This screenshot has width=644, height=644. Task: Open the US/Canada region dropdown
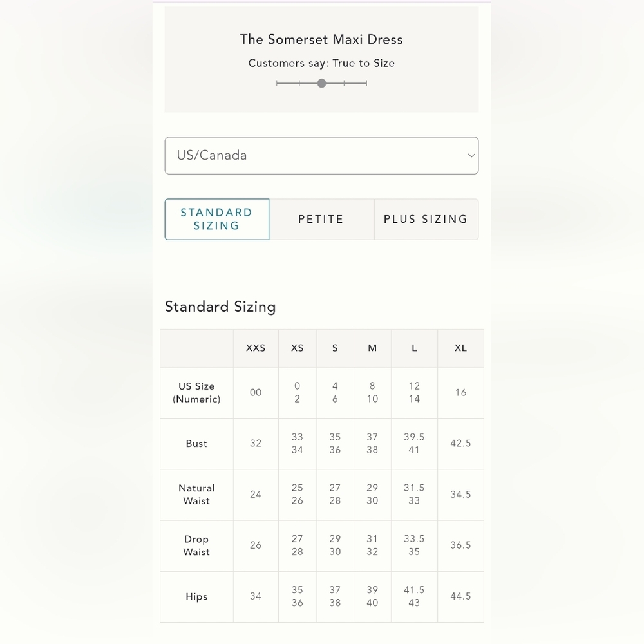point(321,155)
